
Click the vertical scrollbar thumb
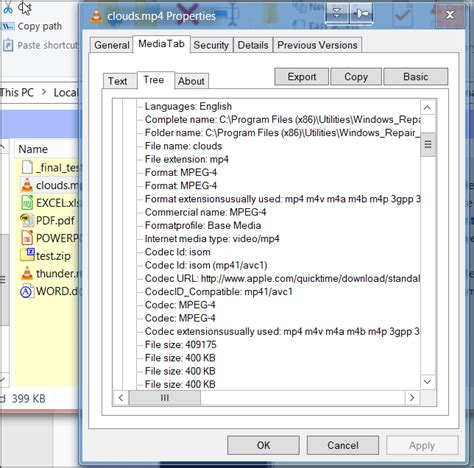pyautogui.click(x=428, y=144)
